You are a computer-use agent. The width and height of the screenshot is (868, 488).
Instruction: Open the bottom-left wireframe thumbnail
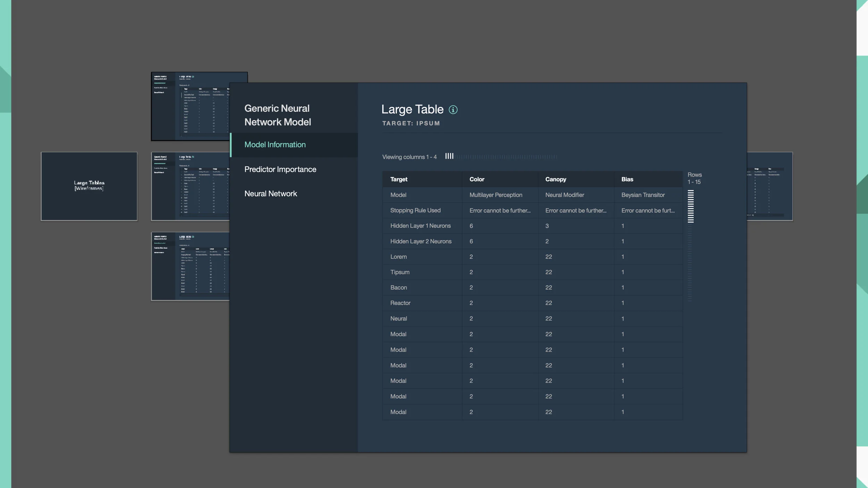(x=189, y=266)
